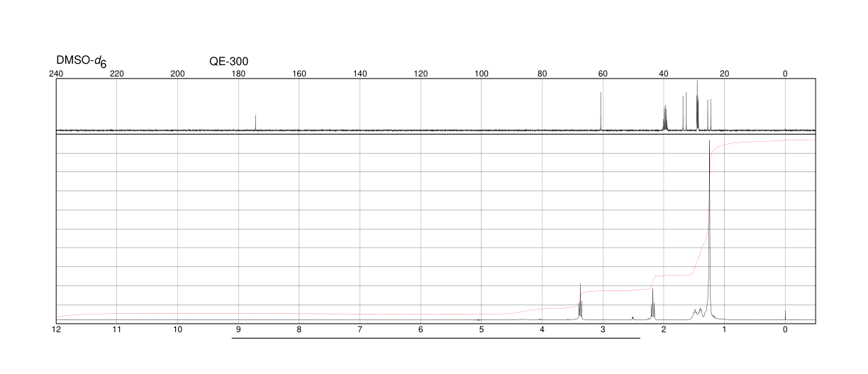This screenshot has width=868, height=374.
Task: Click the proton triplet near 3.4 ppm
Action: pos(580,301)
